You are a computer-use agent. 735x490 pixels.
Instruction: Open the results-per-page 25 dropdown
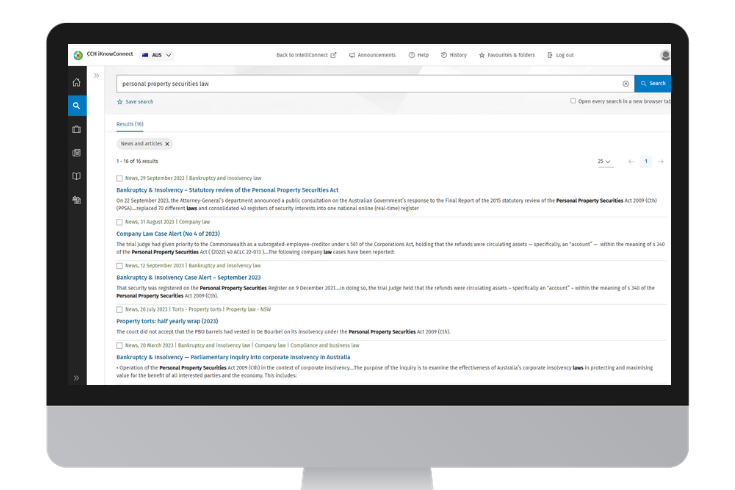[x=604, y=161]
